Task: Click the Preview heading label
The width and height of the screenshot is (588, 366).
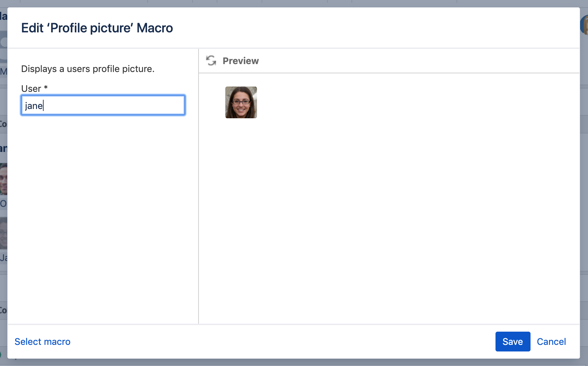Action: click(240, 61)
